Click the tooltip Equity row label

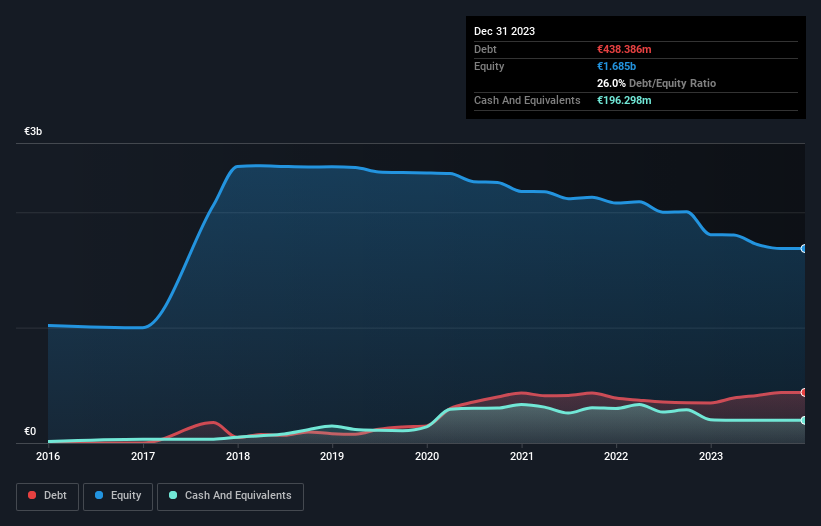click(x=489, y=66)
